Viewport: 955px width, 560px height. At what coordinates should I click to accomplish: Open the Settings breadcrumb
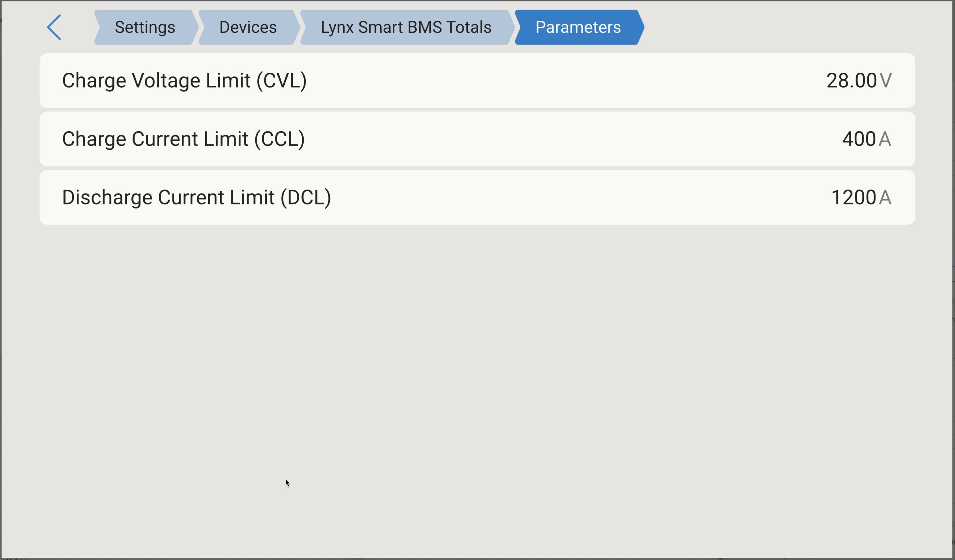(x=146, y=27)
